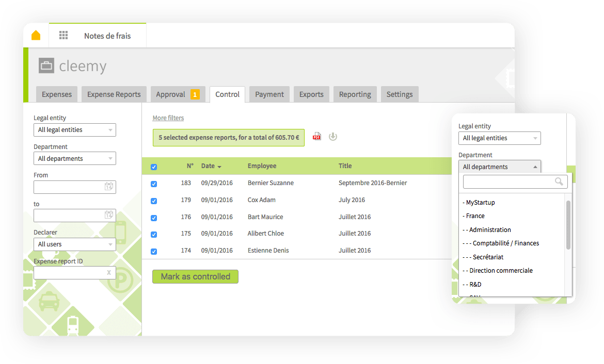Click the to date input field

point(75,216)
